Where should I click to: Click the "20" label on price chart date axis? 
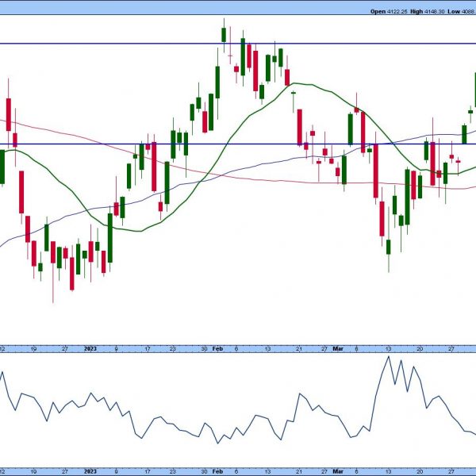(420, 349)
